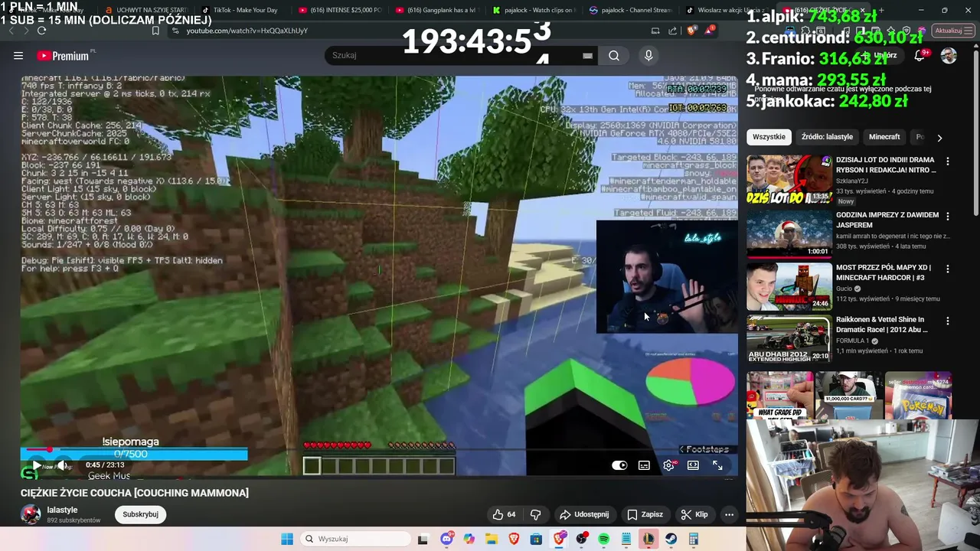The width and height of the screenshot is (980, 551).
Task: Open Microsoft Store from the taskbar
Action: click(536, 539)
